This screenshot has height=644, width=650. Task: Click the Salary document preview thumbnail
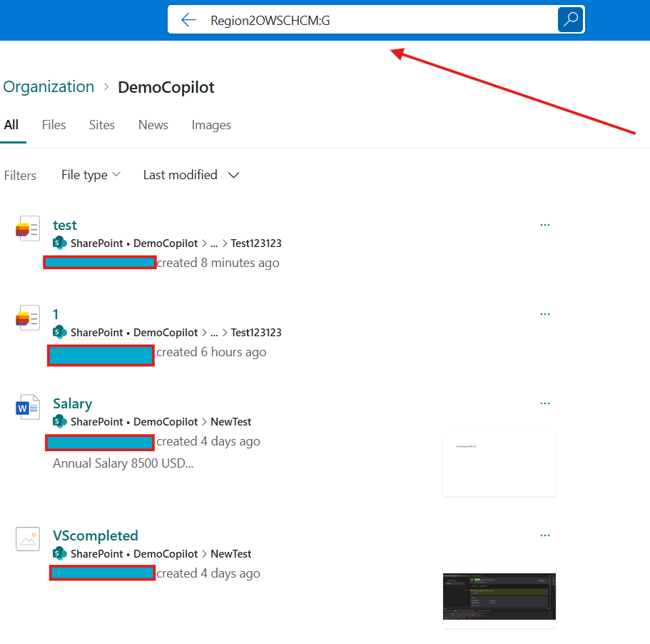tap(499, 463)
